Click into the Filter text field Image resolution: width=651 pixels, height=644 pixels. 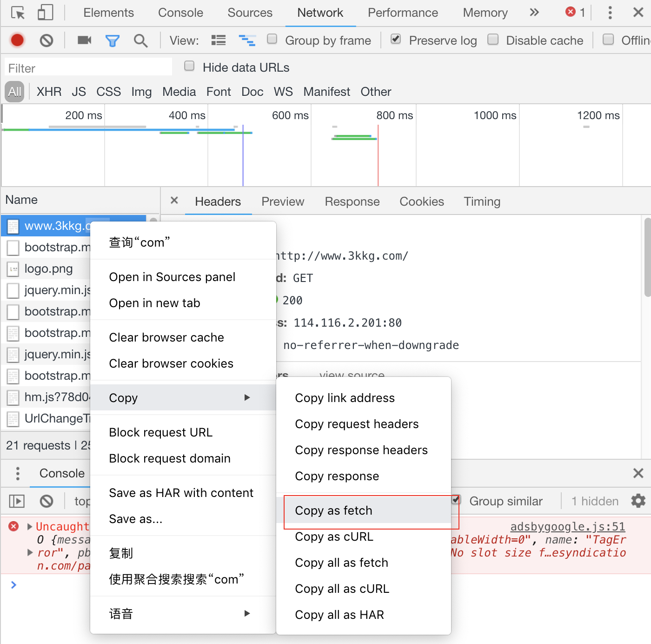[x=88, y=68]
